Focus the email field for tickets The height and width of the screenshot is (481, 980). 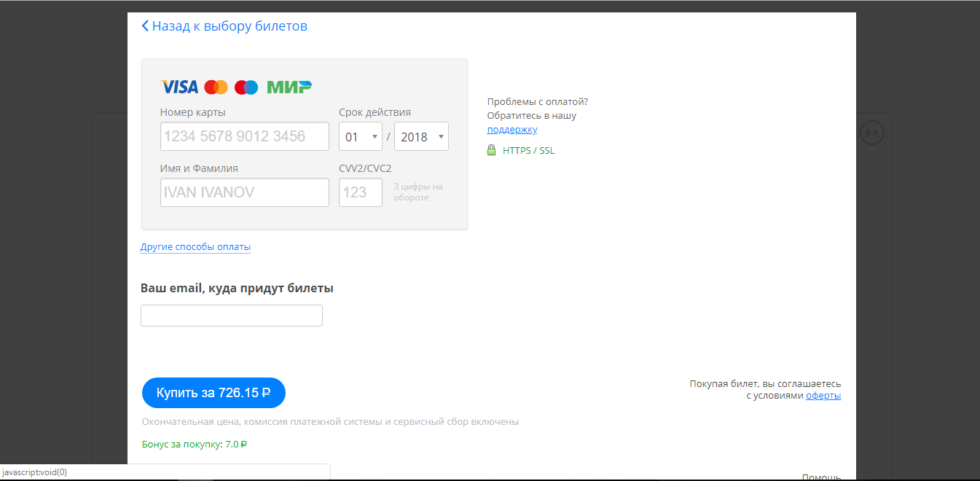pos(231,316)
